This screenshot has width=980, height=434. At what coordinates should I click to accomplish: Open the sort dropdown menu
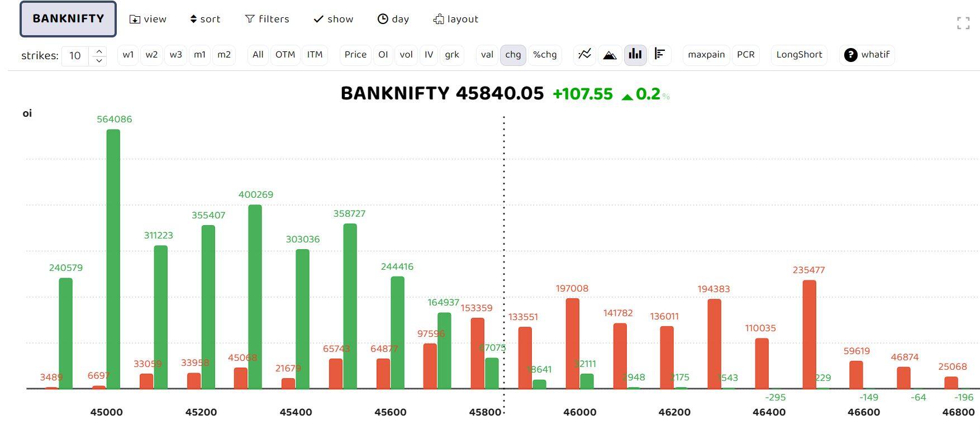point(205,19)
